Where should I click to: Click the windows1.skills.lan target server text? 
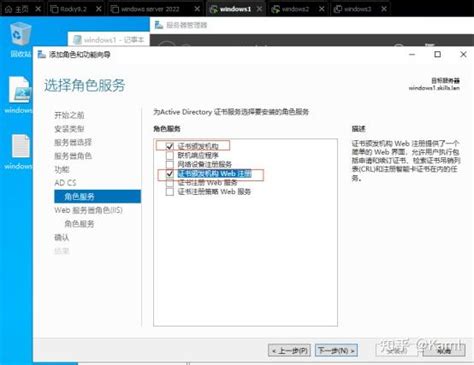pyautogui.click(x=434, y=88)
